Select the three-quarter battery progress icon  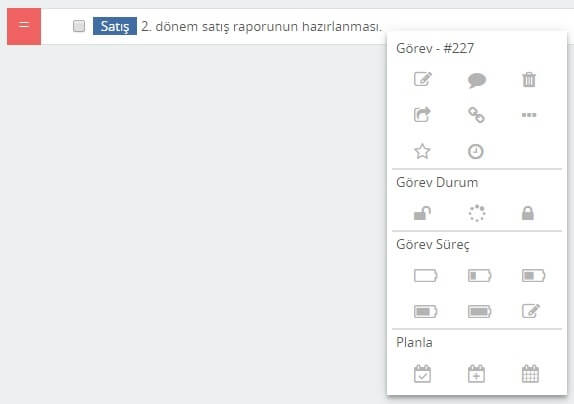coord(425,311)
